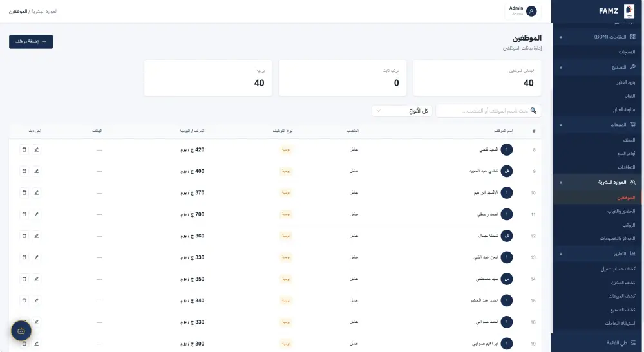Viewport: 644px width, 352px height.
Task: Edit employee السيد فتحي in row 8
Action: coord(37,150)
